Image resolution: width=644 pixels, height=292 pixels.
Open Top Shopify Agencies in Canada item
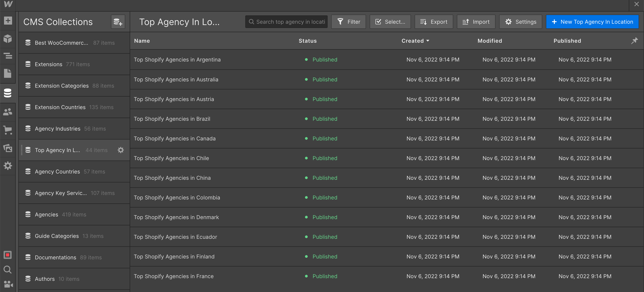(x=174, y=138)
